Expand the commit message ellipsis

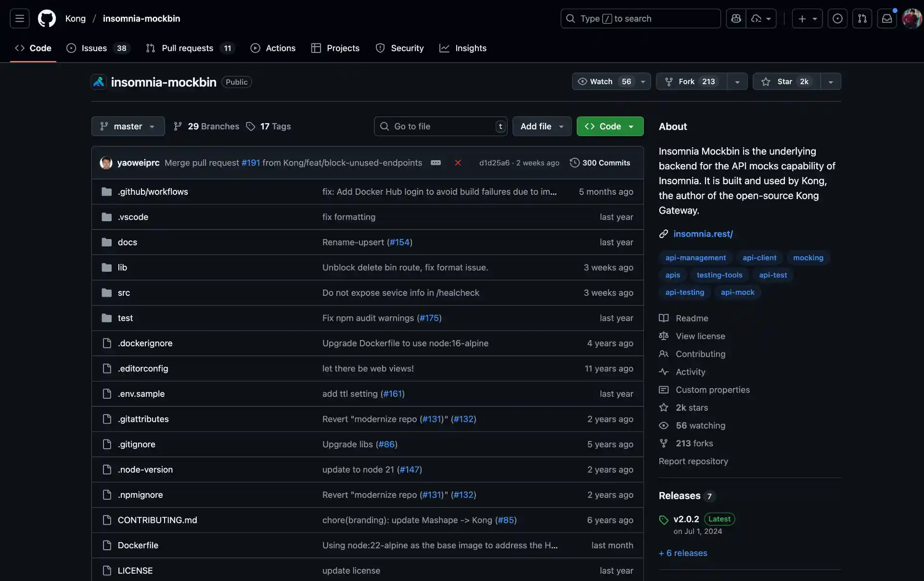436,163
